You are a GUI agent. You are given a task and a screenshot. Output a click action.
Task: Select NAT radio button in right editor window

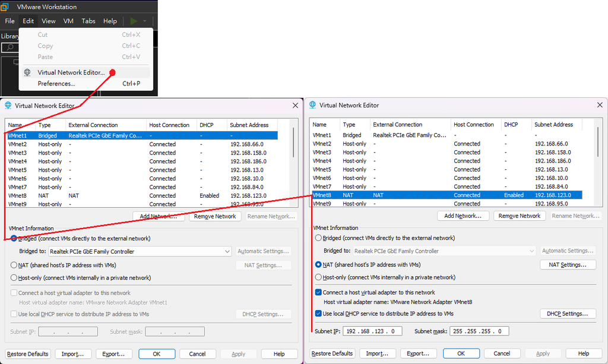click(x=318, y=265)
